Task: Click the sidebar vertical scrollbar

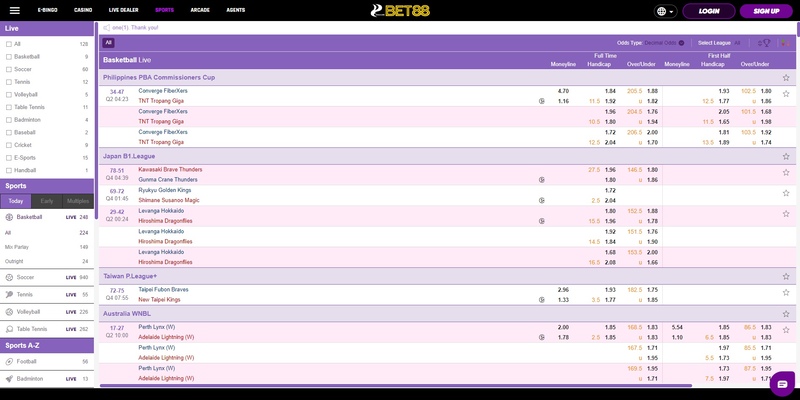Action: coord(96,120)
